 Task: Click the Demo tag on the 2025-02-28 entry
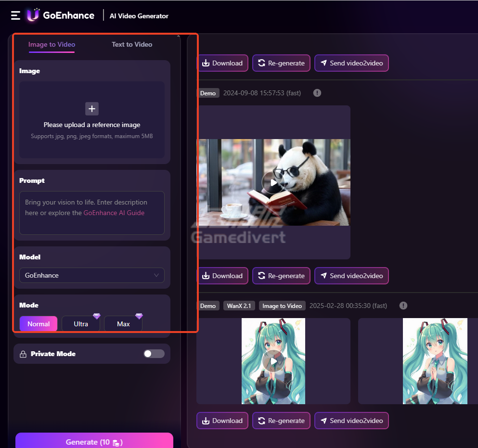tap(208, 306)
